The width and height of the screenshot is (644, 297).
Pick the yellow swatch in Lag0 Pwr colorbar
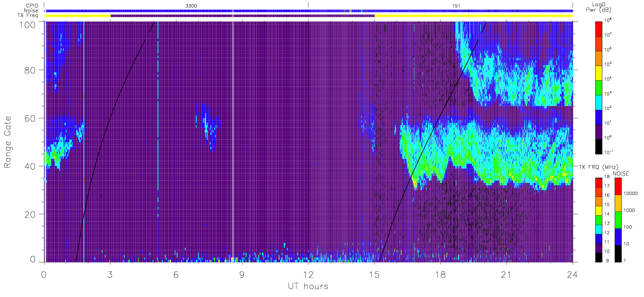pos(599,72)
